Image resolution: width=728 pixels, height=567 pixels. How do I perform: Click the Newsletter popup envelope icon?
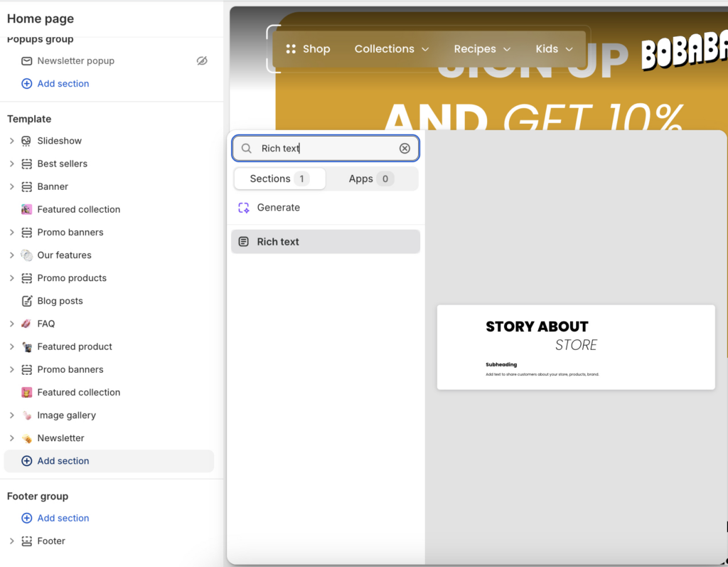click(x=27, y=61)
